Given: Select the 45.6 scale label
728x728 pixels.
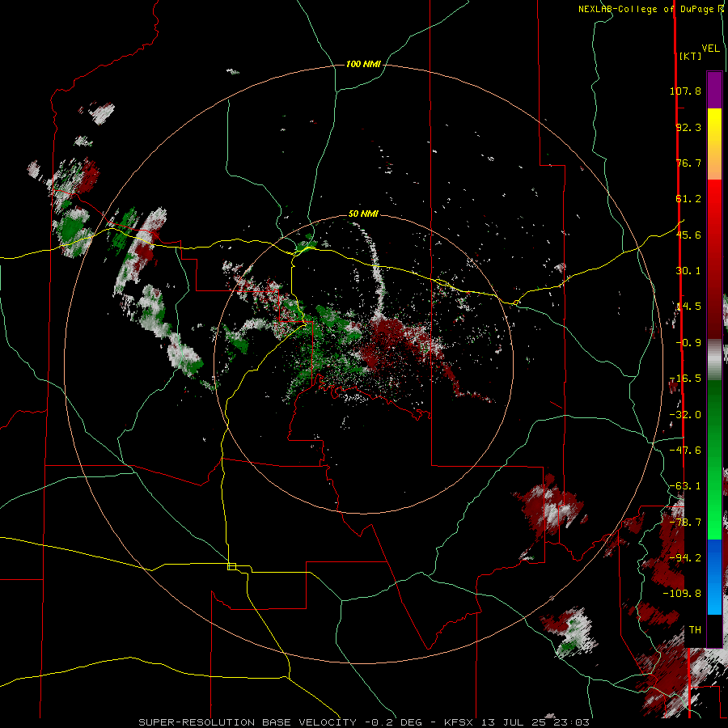Looking at the screenshot, I should pos(688,235).
